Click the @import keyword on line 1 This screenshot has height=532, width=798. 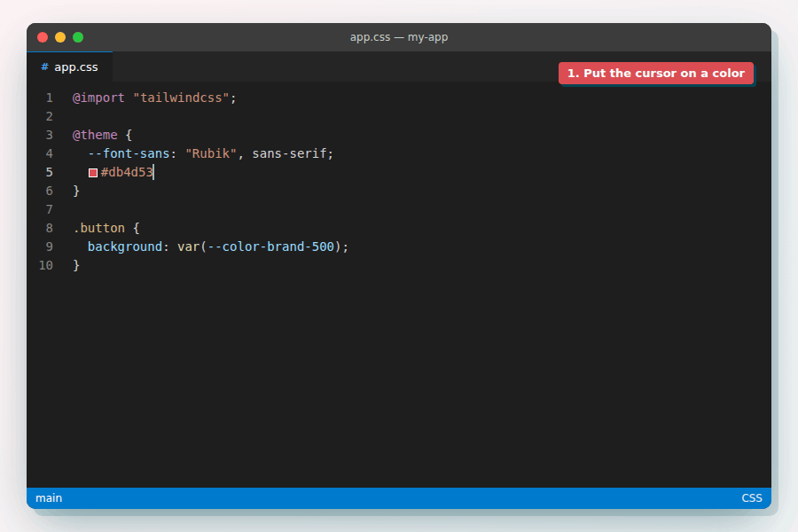tap(98, 98)
